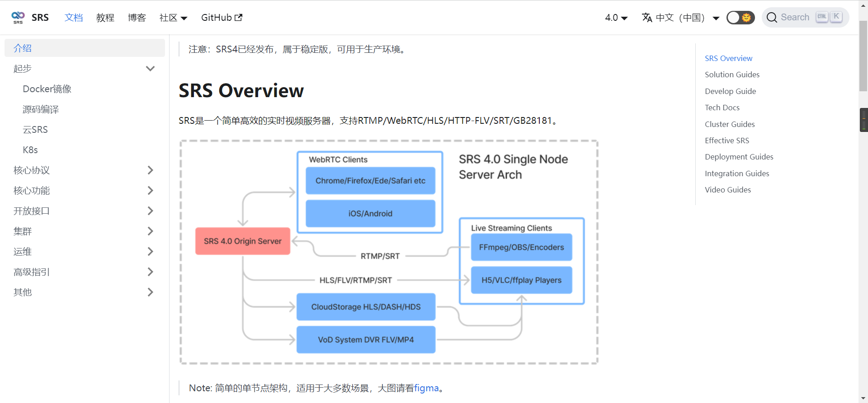Open the figma link in the note
This screenshot has width=868, height=403.
coord(426,388)
